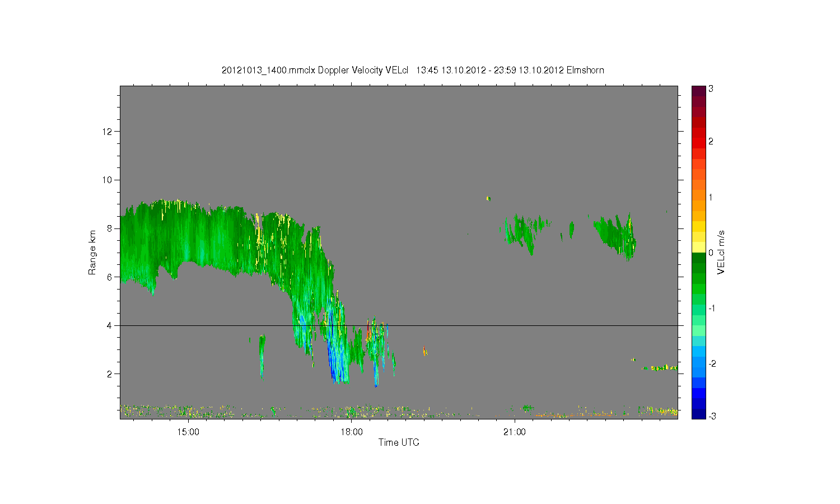Click the colorbar value 2 label
The height and width of the screenshot is (504, 840).
[711, 141]
